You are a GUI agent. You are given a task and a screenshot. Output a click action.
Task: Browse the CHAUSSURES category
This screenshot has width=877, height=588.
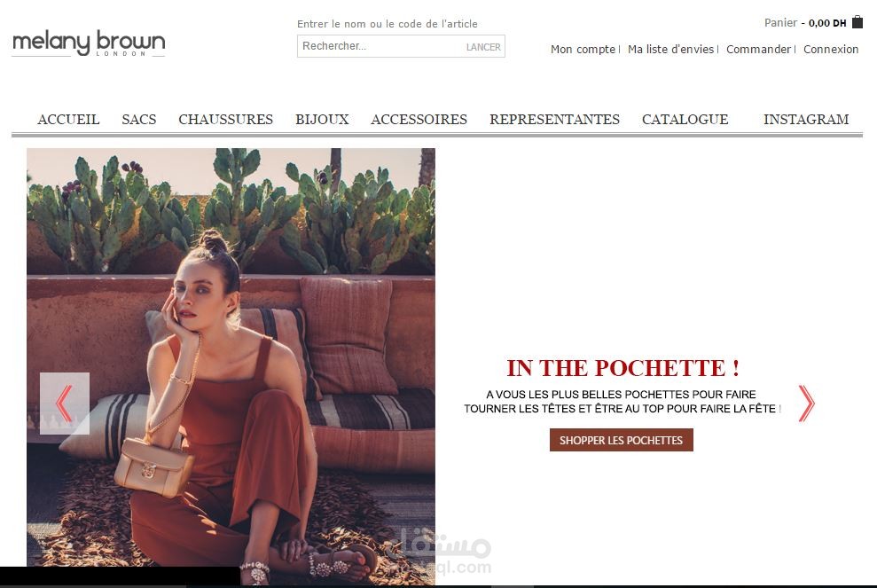(x=225, y=119)
